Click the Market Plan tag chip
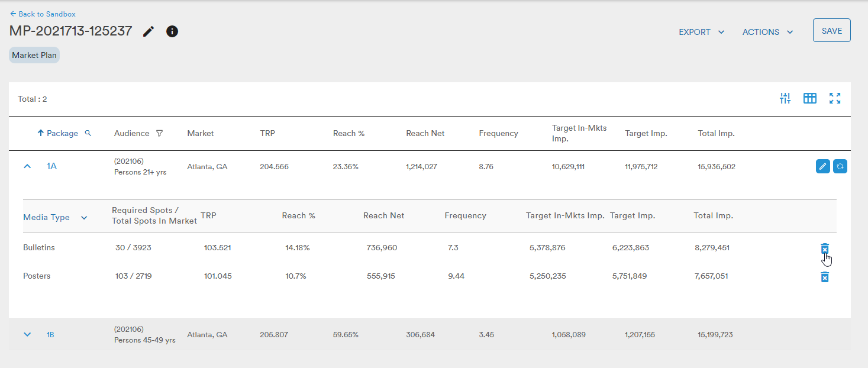The width and height of the screenshot is (868, 368). tap(34, 56)
